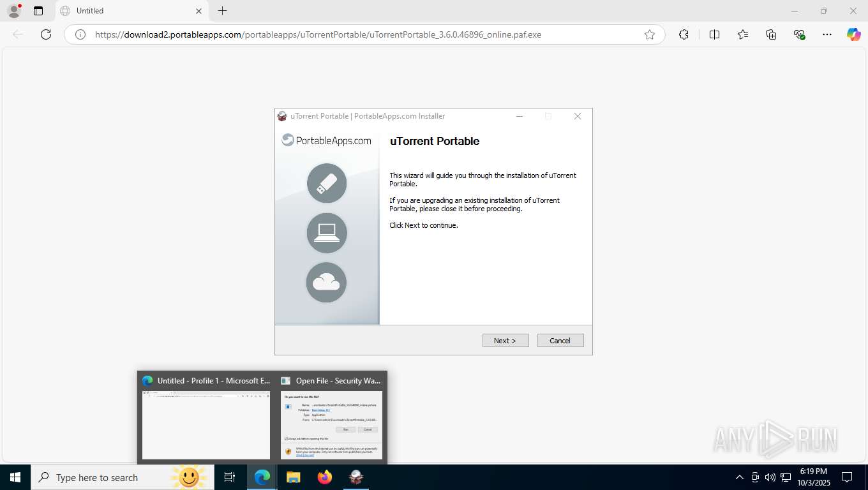This screenshot has width=868, height=490.
Task: Open Browser essentials
Action: pyautogui.click(x=799, y=34)
